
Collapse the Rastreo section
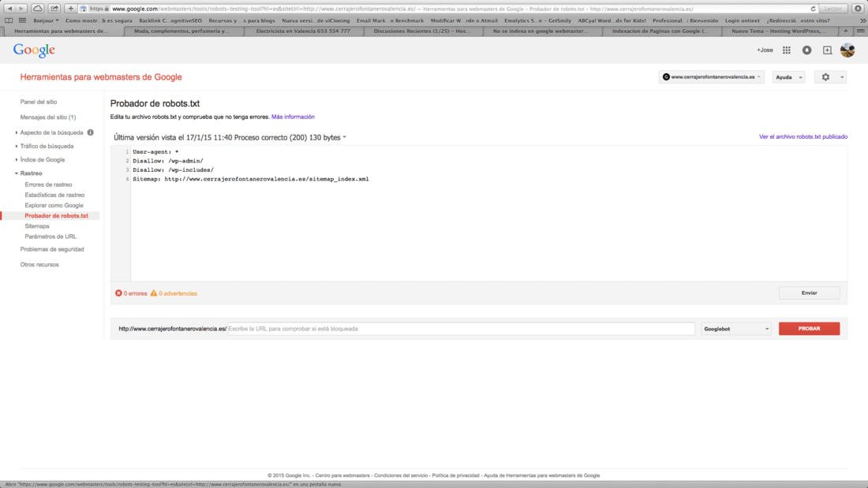(x=31, y=173)
